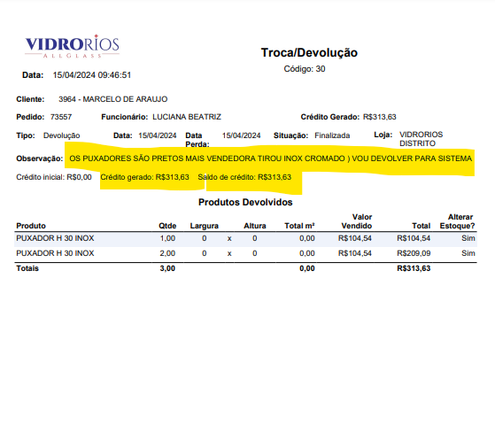Click the Crédito Gerado R$313,63 header value
495x448 pixels.
click(x=379, y=117)
